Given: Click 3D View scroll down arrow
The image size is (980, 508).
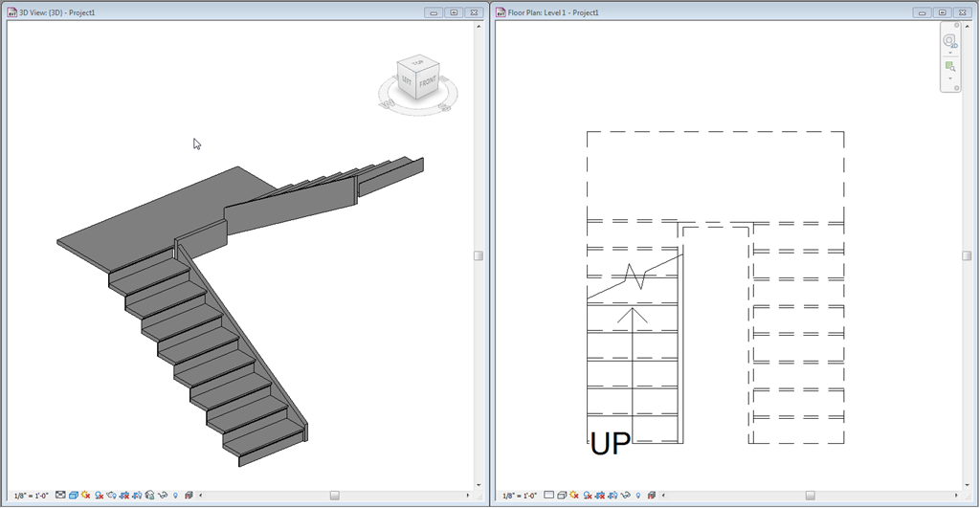Looking at the screenshot, I should click(x=479, y=485).
